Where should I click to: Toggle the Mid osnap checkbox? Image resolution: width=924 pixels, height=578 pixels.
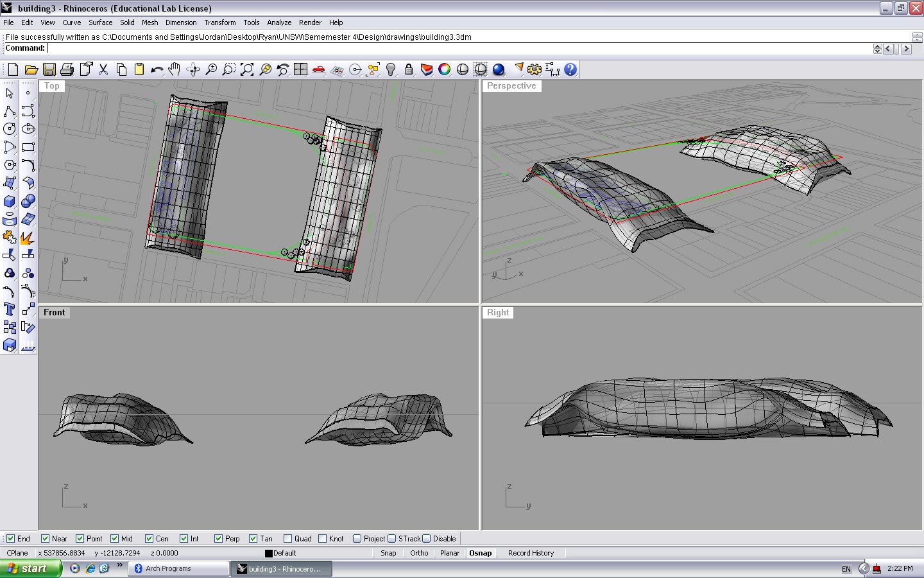114,539
